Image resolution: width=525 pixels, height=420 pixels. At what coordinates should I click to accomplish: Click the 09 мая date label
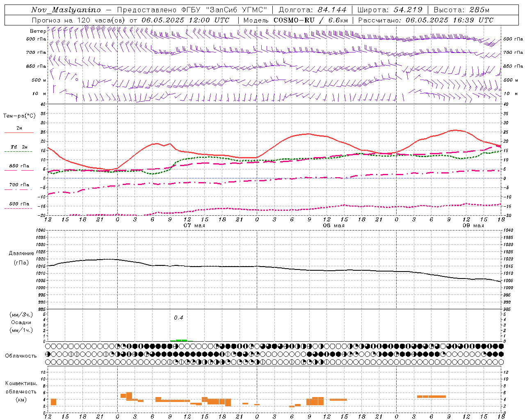click(473, 226)
